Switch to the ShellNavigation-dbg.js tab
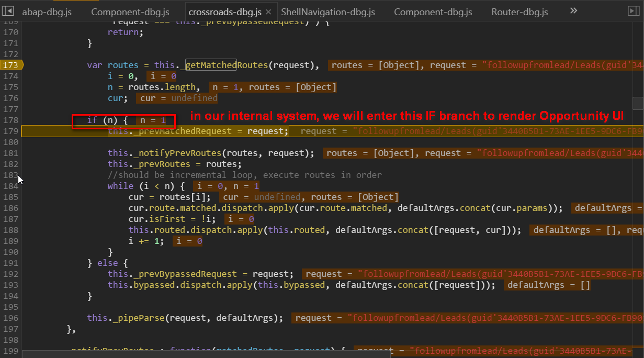The height and width of the screenshot is (358, 644). pyautogui.click(x=328, y=12)
